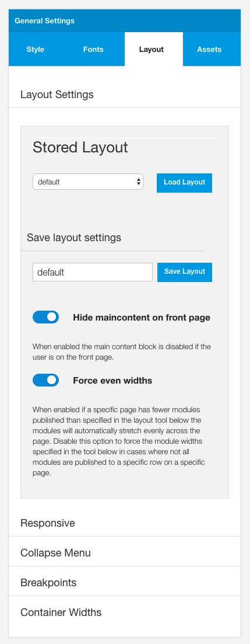
Task: Go to the Assets tab
Action: [x=209, y=49]
